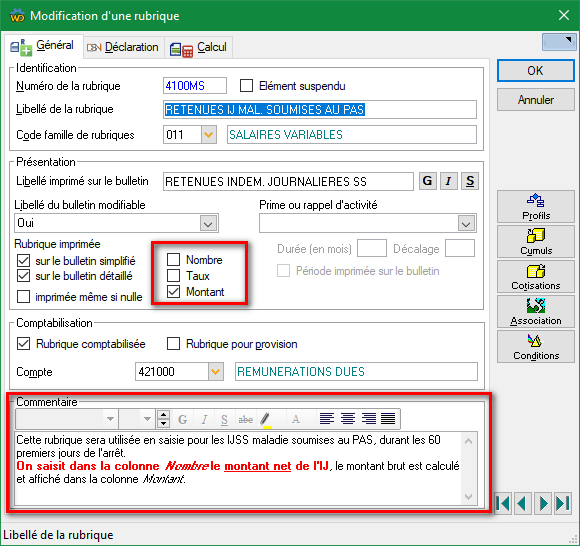Open the comment font size dropdown
580x546 pixels.
coord(147,419)
